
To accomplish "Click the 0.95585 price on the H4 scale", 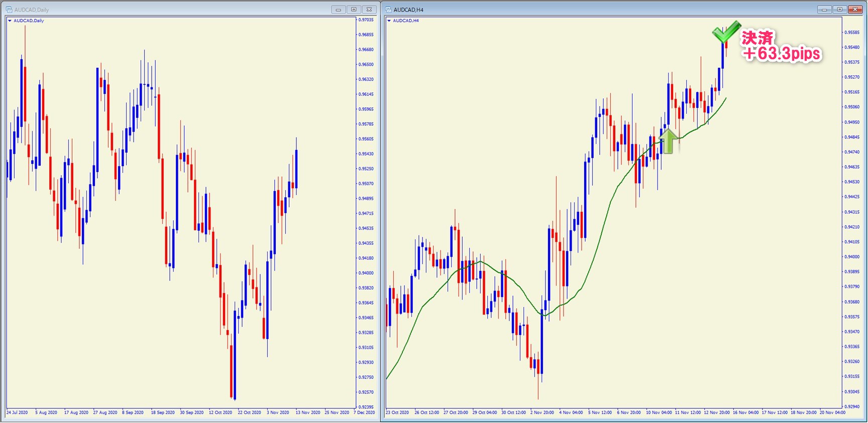I will coord(852,32).
